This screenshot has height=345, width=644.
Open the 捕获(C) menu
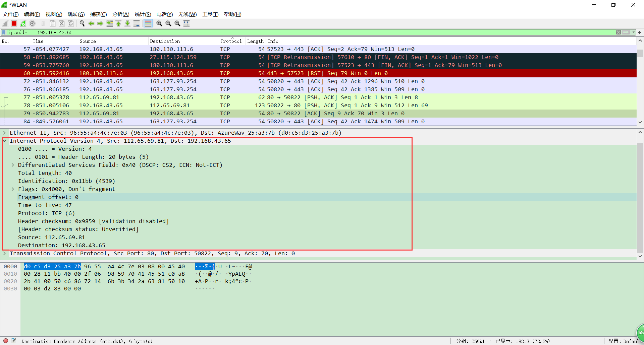click(x=99, y=14)
